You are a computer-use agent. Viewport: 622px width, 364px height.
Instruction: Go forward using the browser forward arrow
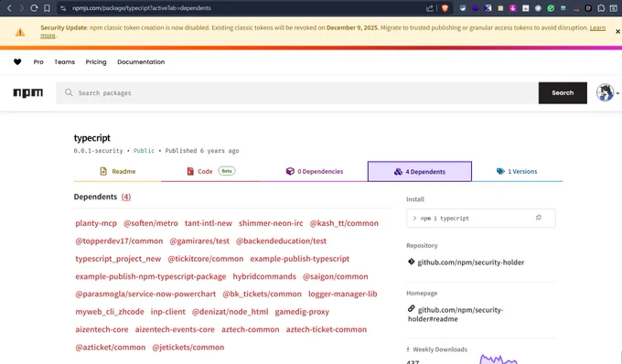point(21,8)
